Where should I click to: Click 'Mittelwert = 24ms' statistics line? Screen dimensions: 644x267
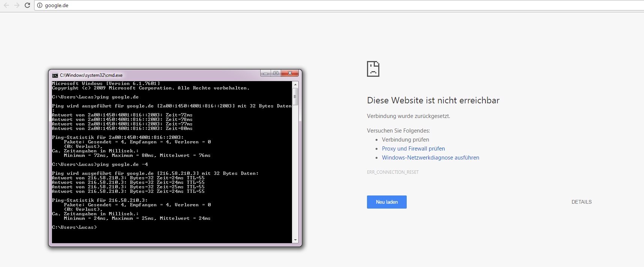pos(137,218)
